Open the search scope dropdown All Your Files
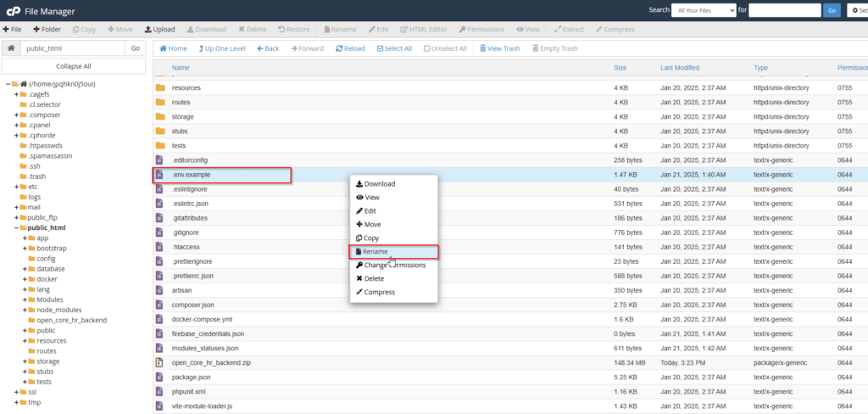 (x=704, y=10)
